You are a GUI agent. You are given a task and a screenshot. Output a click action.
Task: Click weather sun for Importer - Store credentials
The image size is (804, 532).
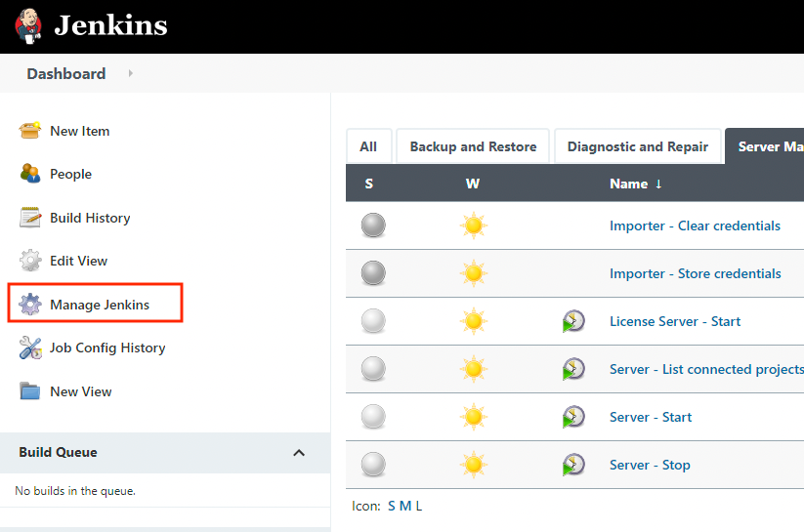[473, 272]
